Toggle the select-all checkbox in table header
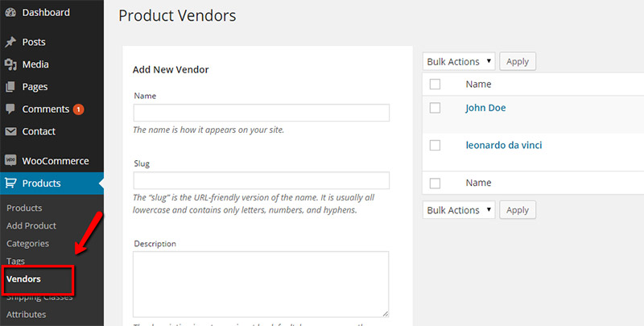 tap(436, 84)
